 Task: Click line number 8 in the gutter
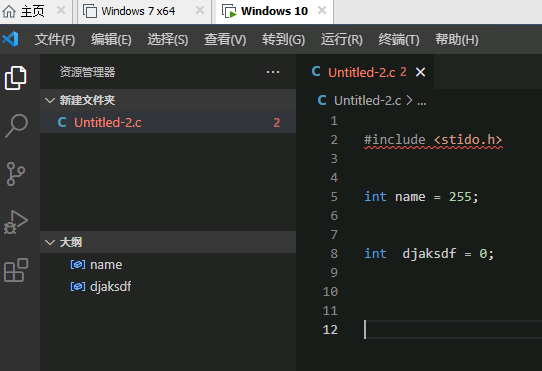point(334,254)
